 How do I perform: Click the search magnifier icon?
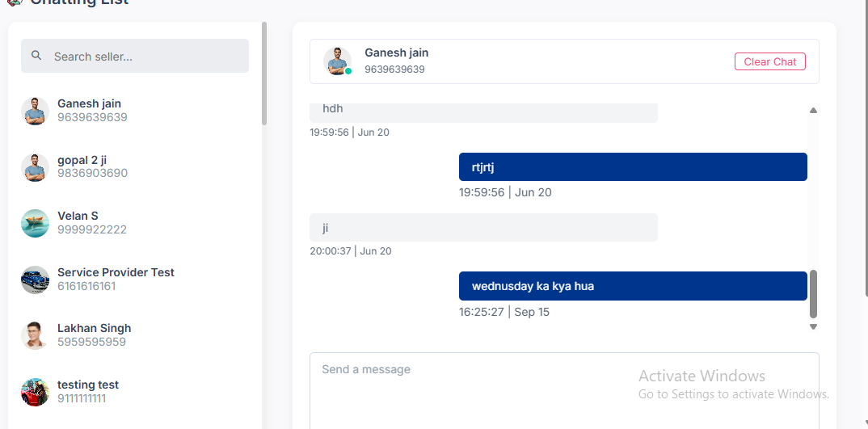pos(36,56)
